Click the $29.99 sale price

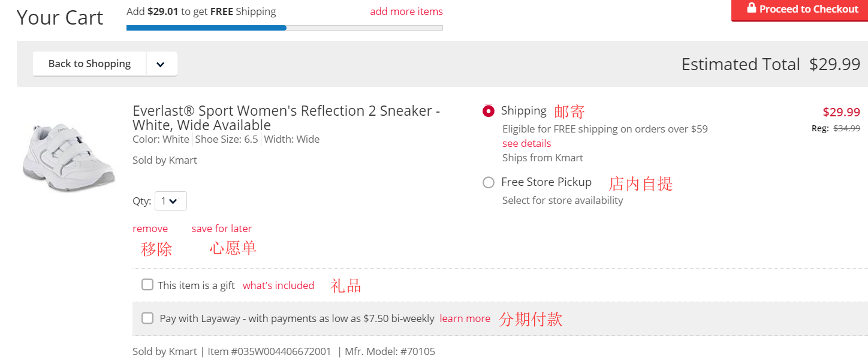coord(841,112)
